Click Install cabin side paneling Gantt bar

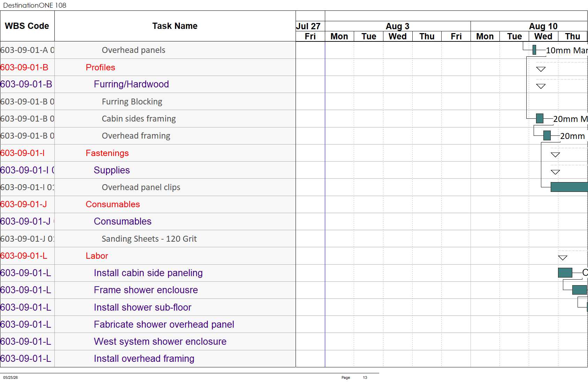[565, 273]
